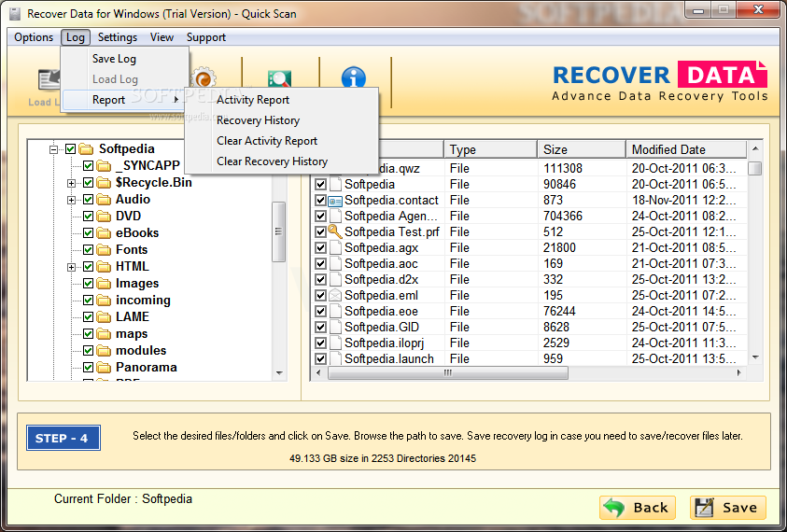Toggle the Audio folder checkbox
Viewport: 787px width, 532px height.
click(x=88, y=199)
